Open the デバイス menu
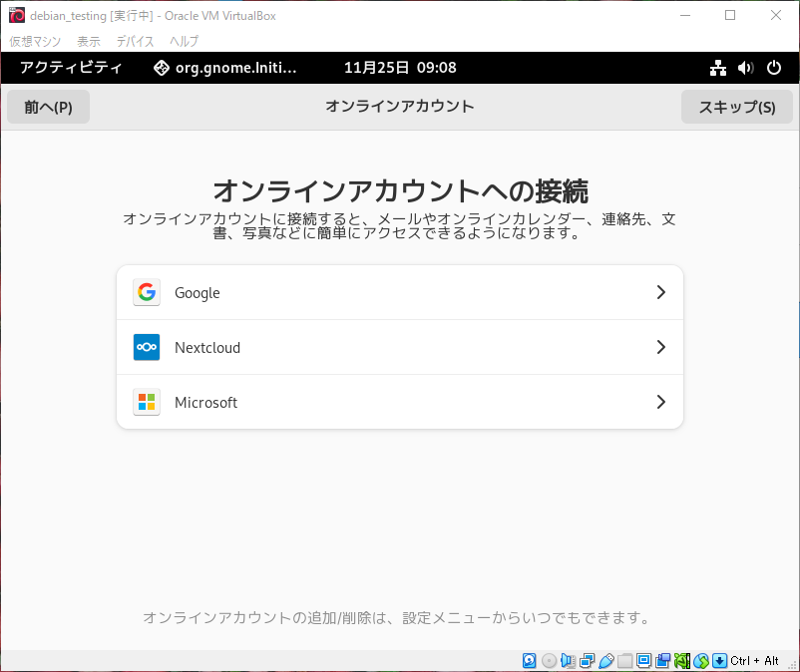Screen dimensions: 800x672 136,41
